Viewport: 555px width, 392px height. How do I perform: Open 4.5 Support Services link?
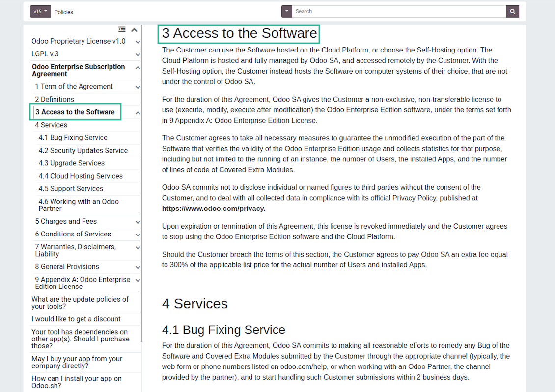point(71,188)
